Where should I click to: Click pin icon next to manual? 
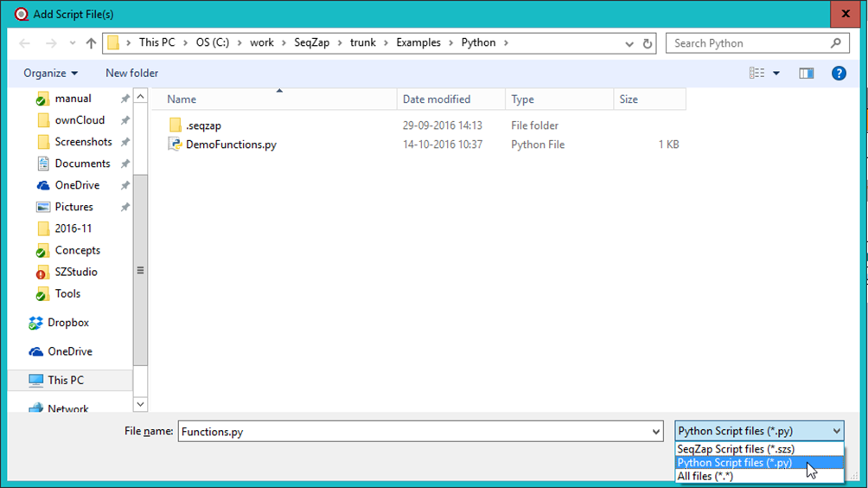point(125,99)
